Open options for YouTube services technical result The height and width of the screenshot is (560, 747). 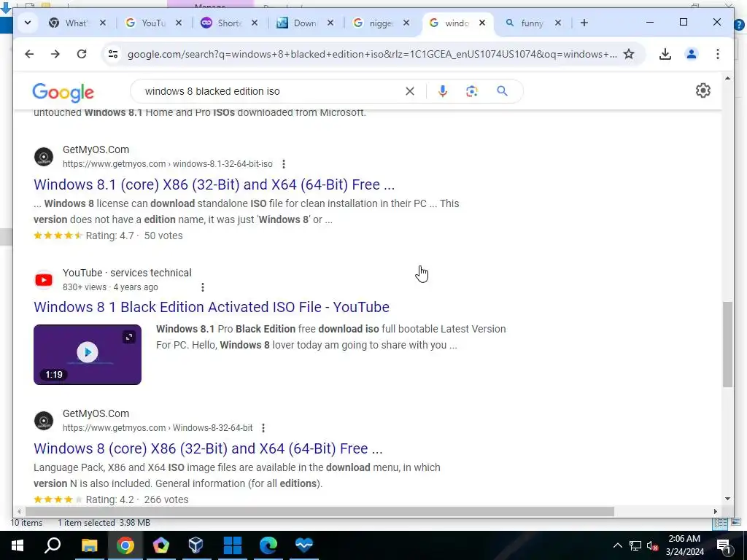pyautogui.click(x=203, y=287)
